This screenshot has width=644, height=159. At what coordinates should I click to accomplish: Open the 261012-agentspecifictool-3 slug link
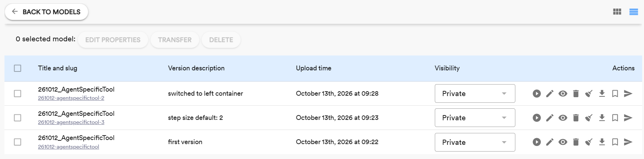(71, 122)
